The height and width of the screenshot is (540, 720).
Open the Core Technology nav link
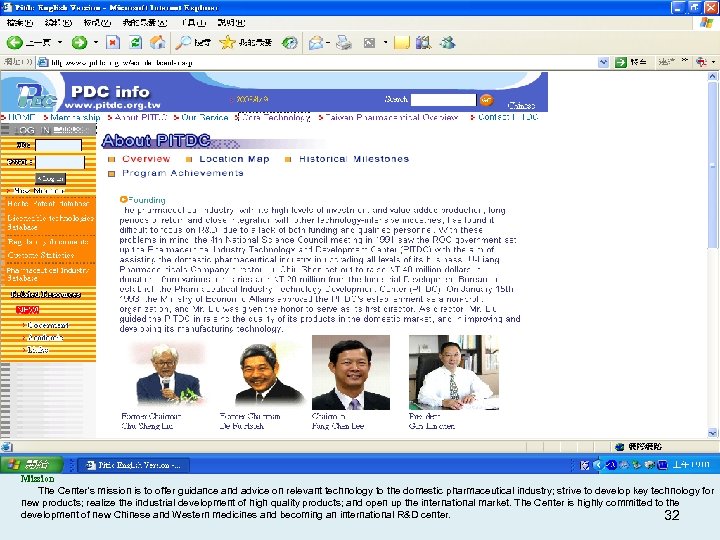coord(276,118)
